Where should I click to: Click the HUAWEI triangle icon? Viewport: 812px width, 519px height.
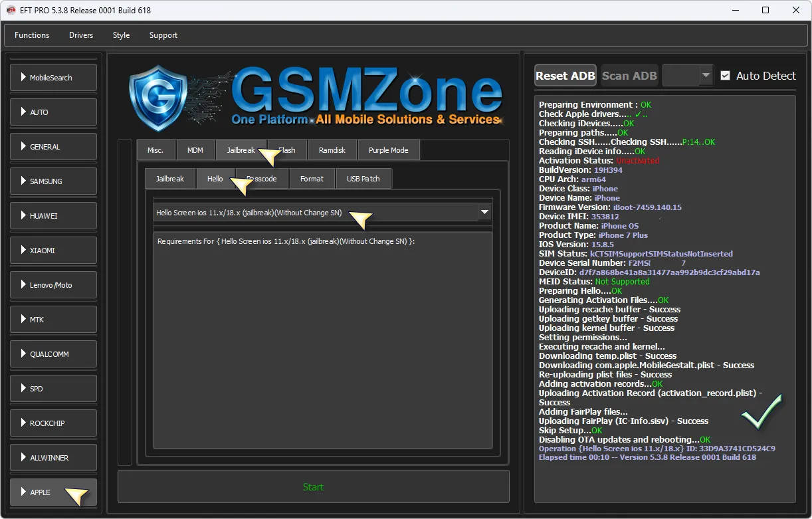[23, 216]
